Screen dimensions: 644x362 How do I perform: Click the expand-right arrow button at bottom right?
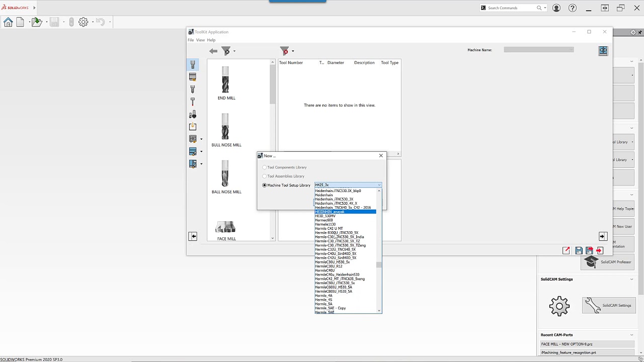603,236
